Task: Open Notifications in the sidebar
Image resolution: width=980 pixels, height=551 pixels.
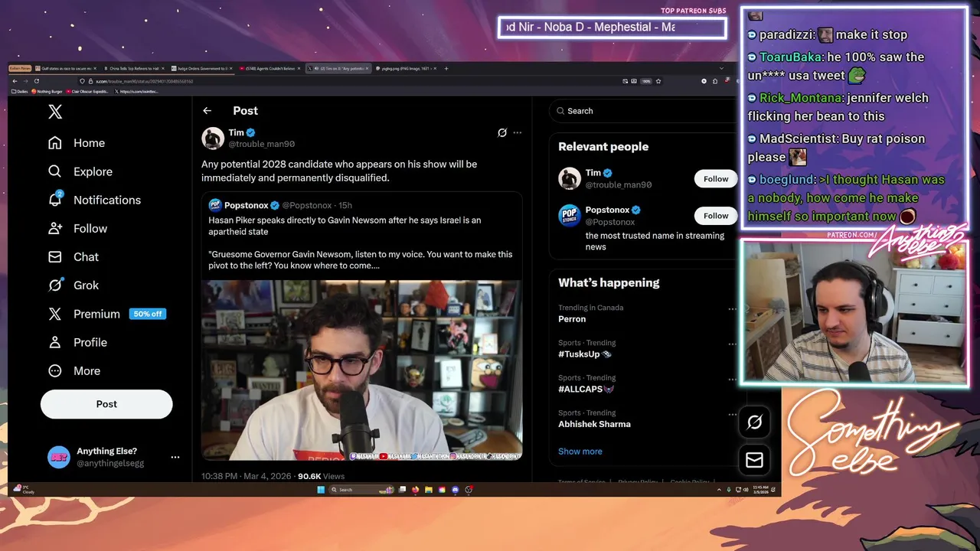Action: tap(94, 200)
